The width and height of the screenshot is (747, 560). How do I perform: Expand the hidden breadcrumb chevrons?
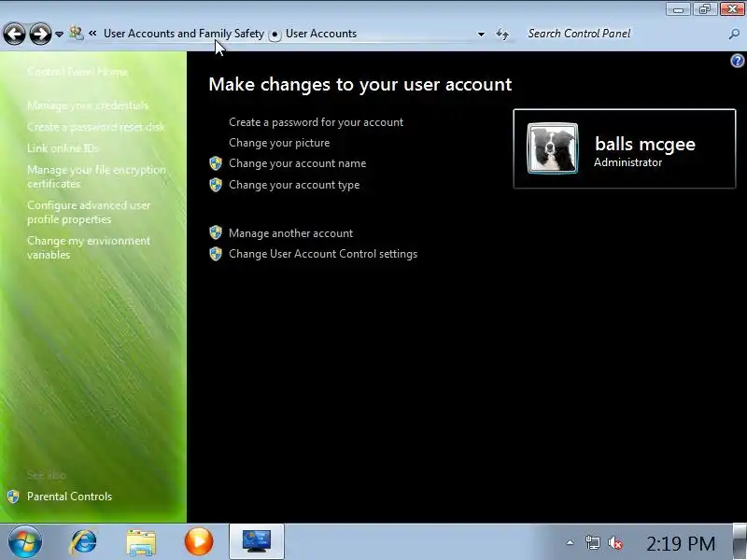tap(92, 34)
